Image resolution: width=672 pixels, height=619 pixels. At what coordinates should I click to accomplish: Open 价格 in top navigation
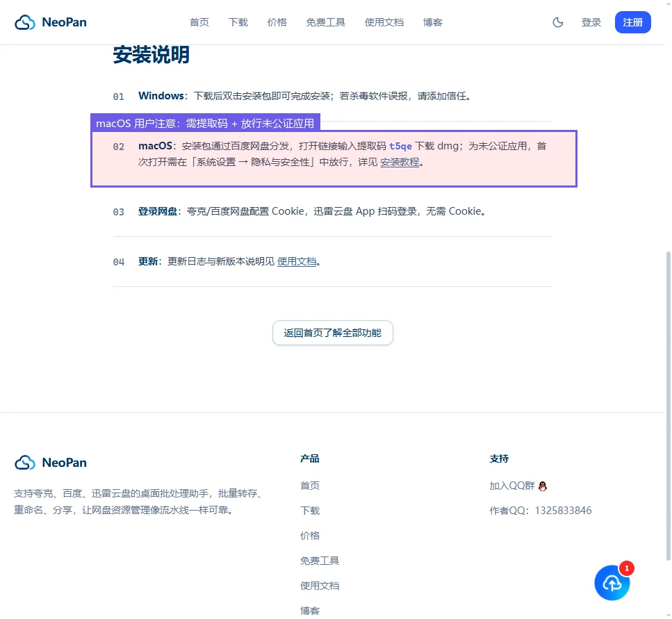pyautogui.click(x=277, y=22)
